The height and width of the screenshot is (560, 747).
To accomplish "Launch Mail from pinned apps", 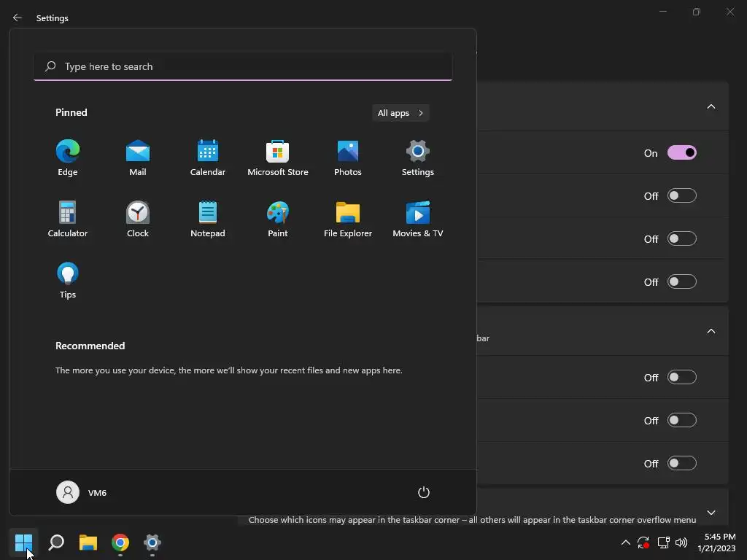I will point(138,158).
